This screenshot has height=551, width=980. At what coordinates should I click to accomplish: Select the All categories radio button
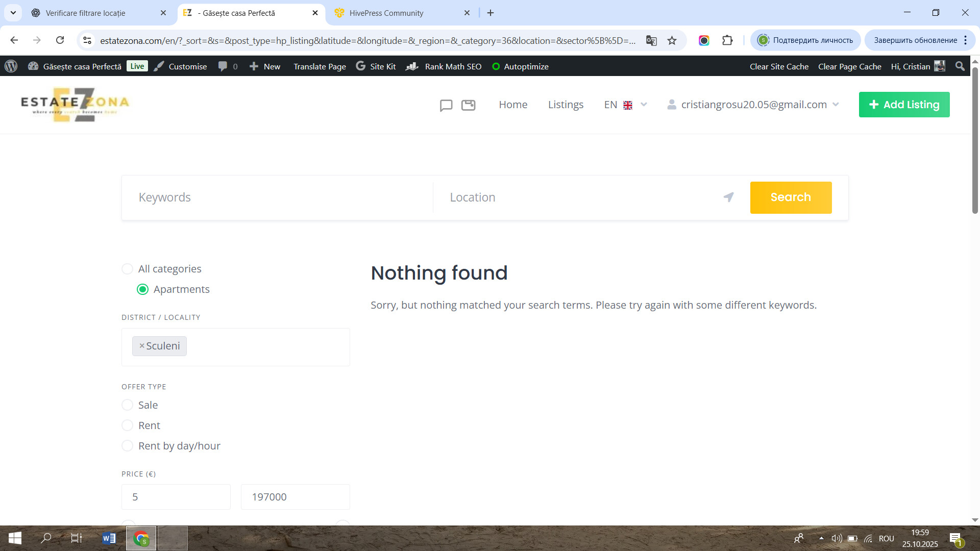coord(128,269)
